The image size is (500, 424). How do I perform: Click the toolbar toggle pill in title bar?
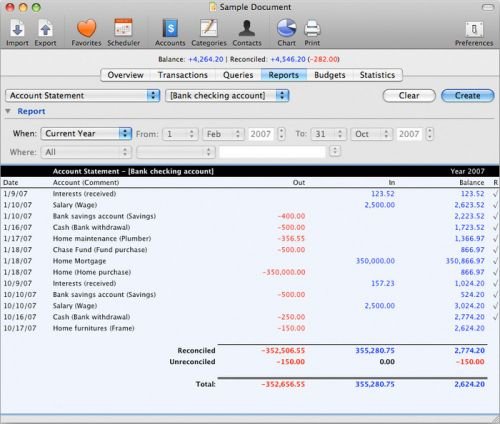point(488,7)
